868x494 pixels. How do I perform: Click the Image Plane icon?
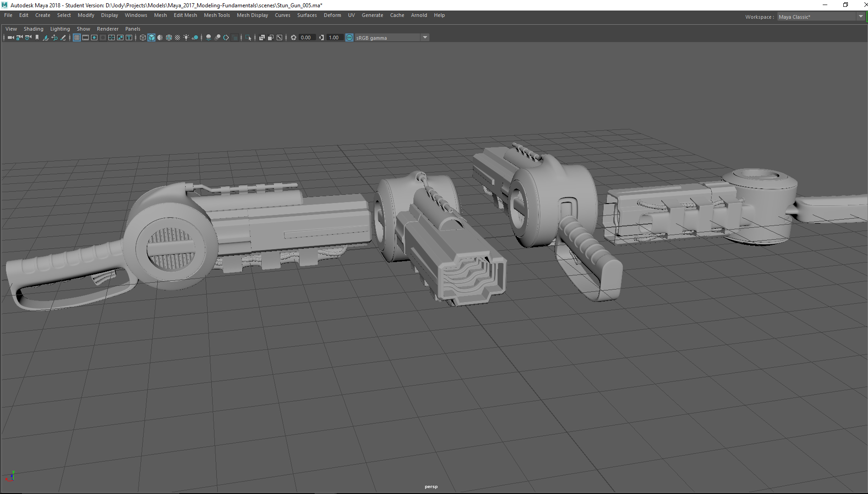46,38
